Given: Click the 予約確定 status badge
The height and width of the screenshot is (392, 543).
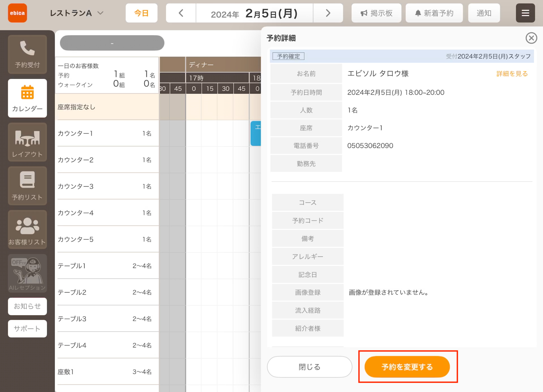Looking at the screenshot, I should coord(288,56).
